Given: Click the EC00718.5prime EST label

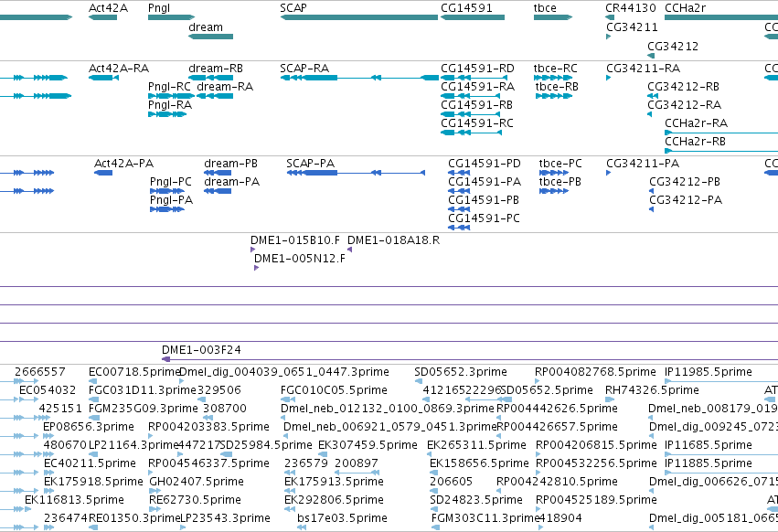Looking at the screenshot, I should (x=134, y=372).
